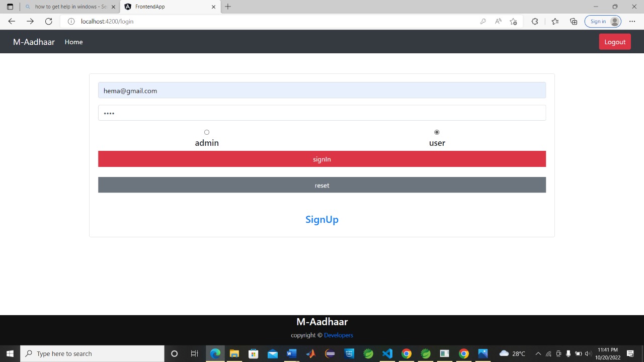Image resolution: width=644 pixels, height=362 pixels.
Task: Click Home in the navigation bar
Action: [73, 42]
